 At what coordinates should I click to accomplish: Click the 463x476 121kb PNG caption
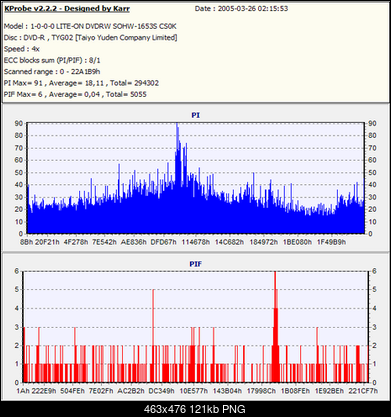195,409
